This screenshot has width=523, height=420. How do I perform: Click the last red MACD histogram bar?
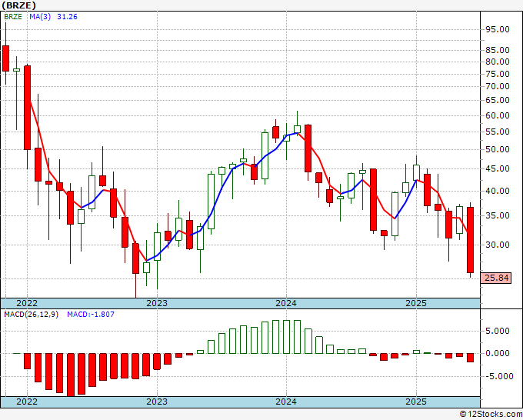[x=470, y=358]
